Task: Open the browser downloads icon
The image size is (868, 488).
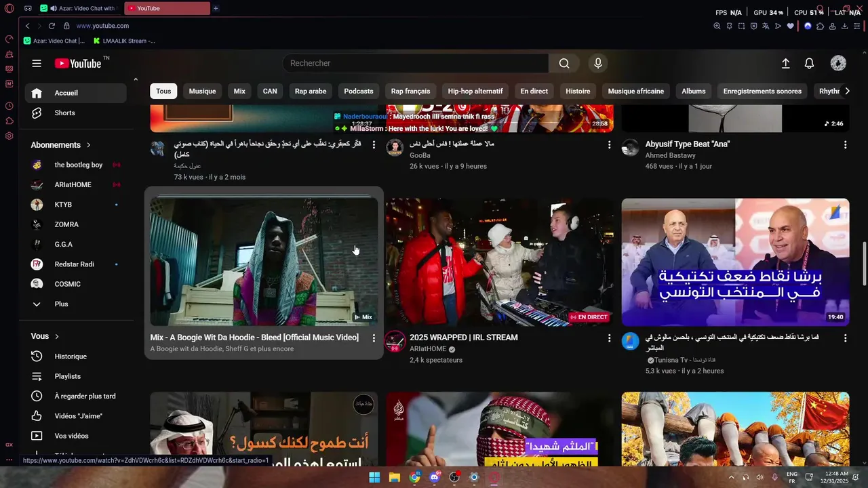Action: tap(844, 26)
